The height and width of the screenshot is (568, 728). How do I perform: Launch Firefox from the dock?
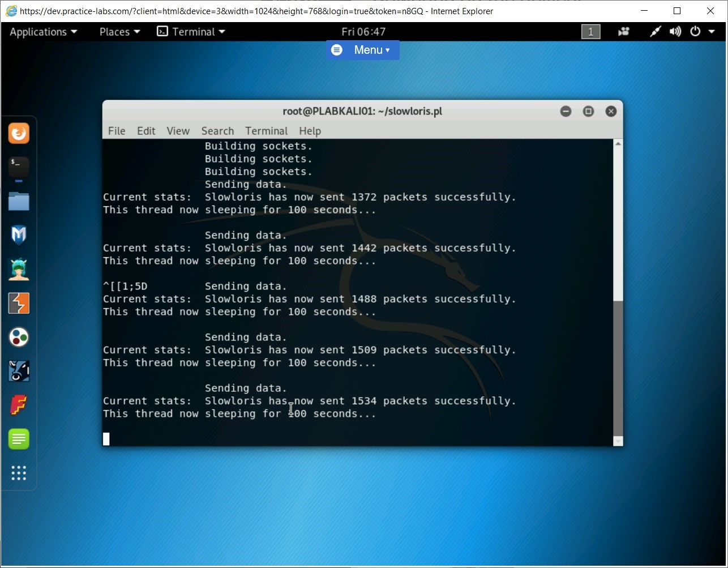coord(19,133)
